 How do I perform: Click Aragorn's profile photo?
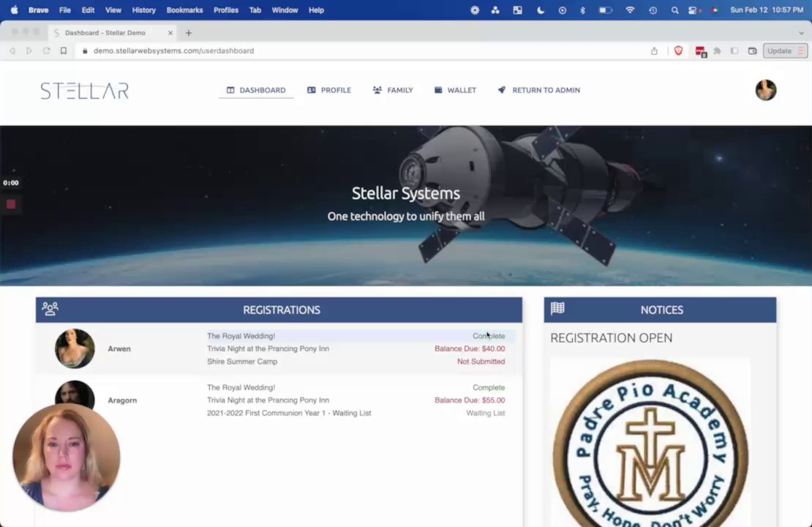click(x=75, y=395)
